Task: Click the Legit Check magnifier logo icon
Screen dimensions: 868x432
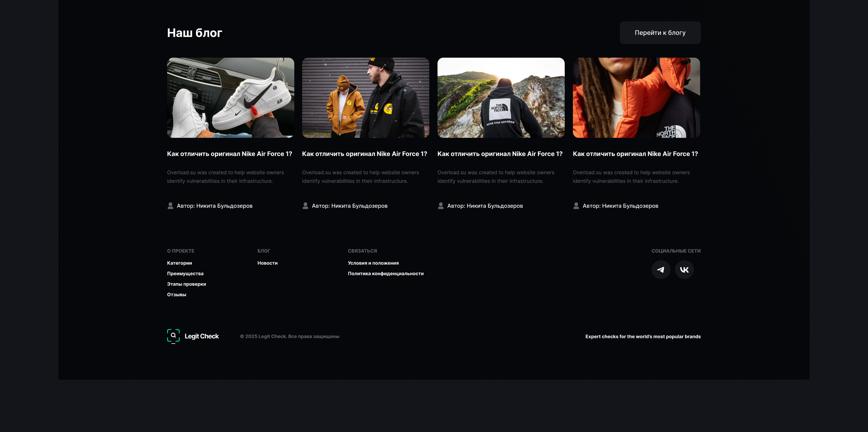Action: tap(174, 336)
